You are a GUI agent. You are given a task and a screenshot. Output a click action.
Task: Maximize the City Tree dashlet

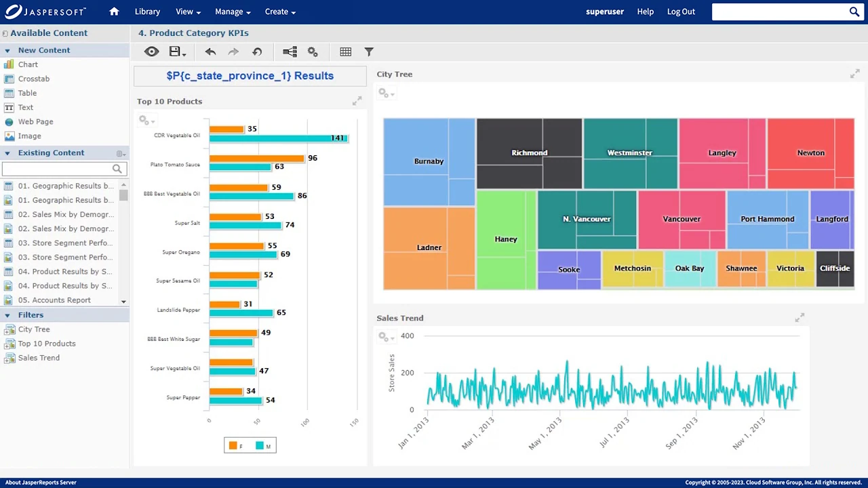(x=854, y=74)
